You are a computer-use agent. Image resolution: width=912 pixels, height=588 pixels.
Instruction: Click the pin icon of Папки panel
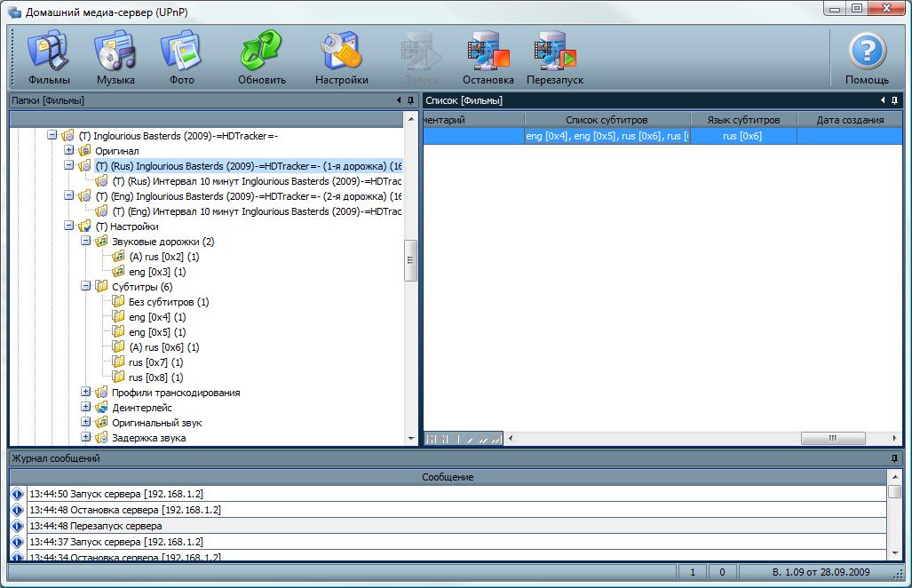coord(410,100)
